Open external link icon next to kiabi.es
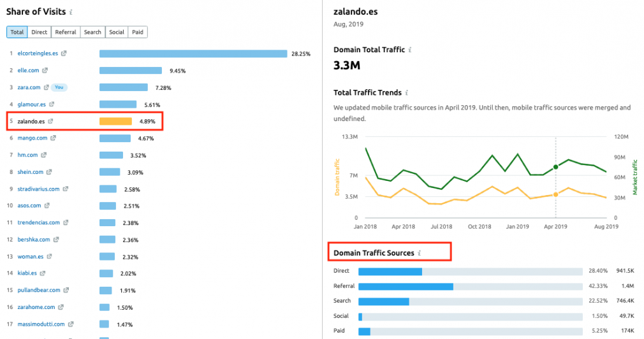644x339 pixels. pyautogui.click(x=42, y=273)
